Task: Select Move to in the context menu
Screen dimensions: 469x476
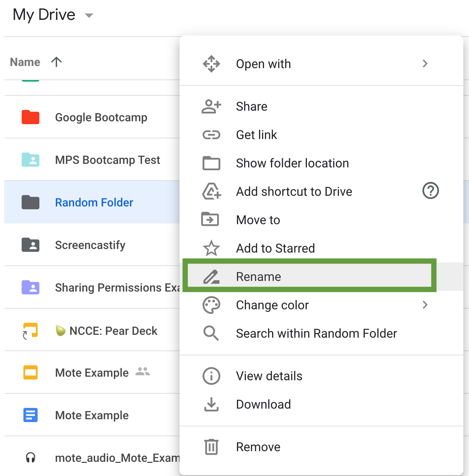Action: tap(258, 220)
